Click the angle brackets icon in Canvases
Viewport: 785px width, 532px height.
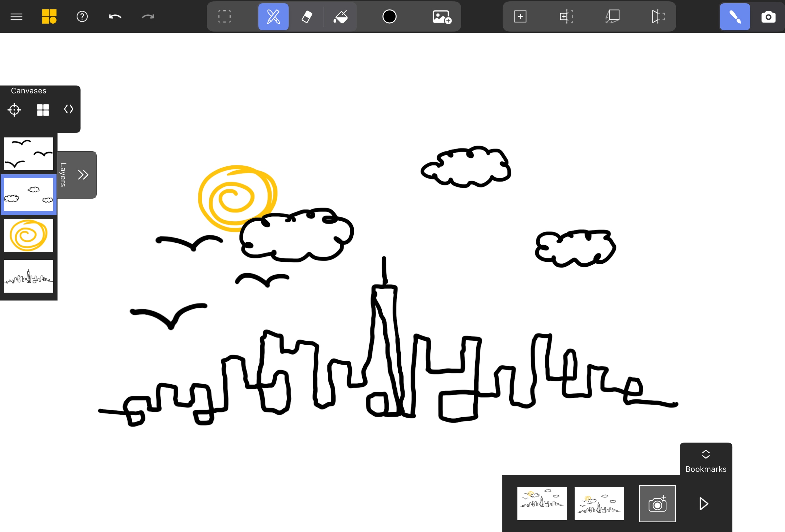pos(69,109)
